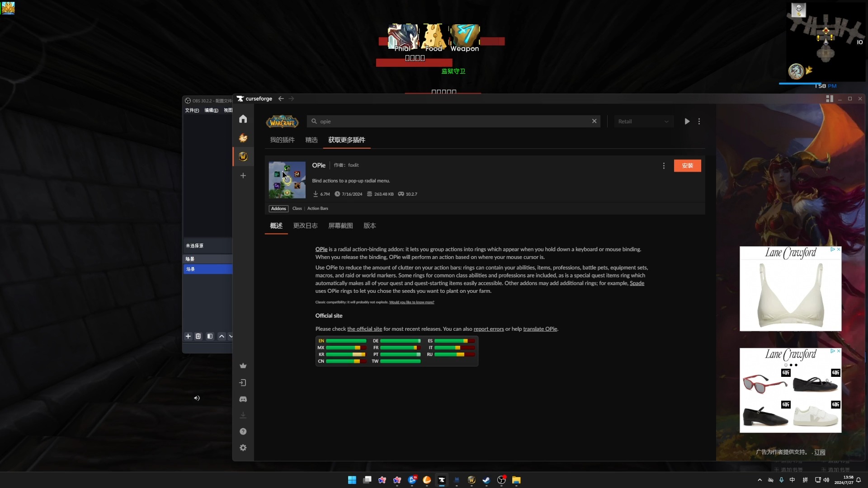Image resolution: width=868 pixels, height=488 pixels.
Task: Click 'Would you like to know more?' link
Action: [x=411, y=302]
